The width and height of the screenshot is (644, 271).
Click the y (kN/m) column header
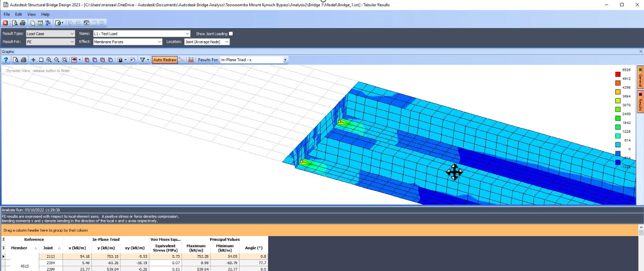click(106, 248)
